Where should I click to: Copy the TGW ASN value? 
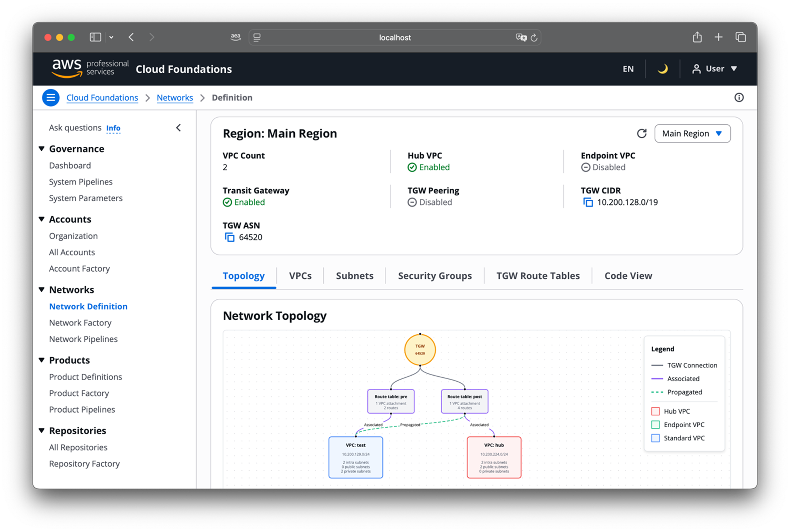point(229,237)
